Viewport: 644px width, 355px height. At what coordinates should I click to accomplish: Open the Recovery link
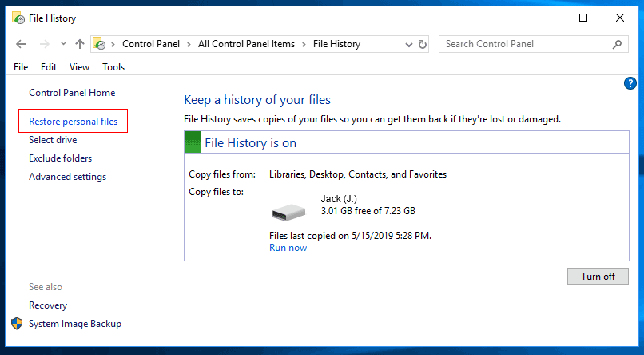[x=48, y=305]
